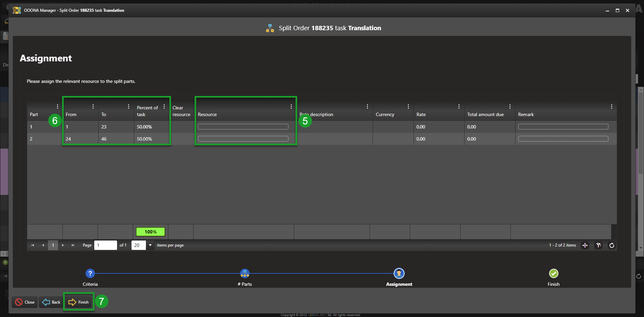This screenshot has height=317, width=644.
Task: Open the Part column options menu
Action: 57,106
